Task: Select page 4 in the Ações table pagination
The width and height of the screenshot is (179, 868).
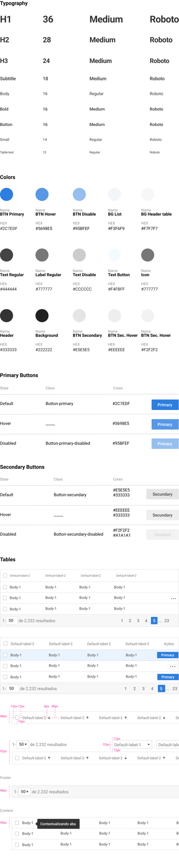Action: (x=152, y=688)
